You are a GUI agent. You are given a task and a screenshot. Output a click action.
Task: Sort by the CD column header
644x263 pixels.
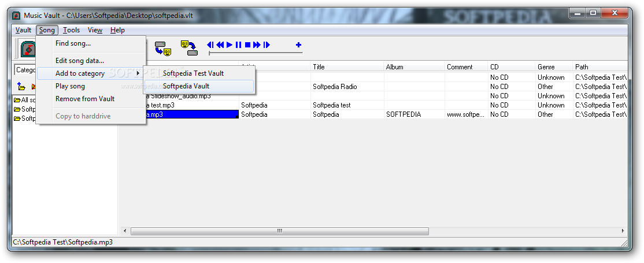[512, 67]
